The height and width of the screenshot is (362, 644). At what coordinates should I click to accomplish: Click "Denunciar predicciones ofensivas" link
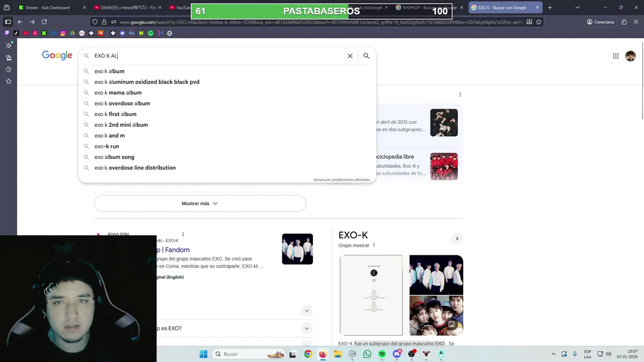(341, 179)
